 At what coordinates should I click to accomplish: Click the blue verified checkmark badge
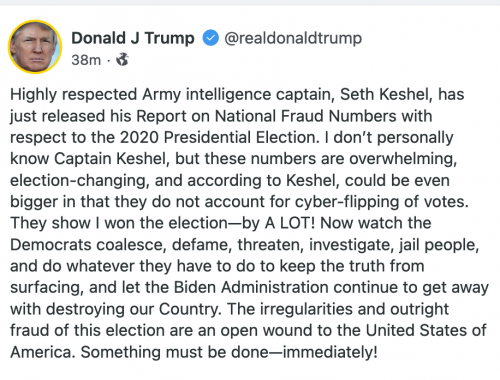(x=210, y=38)
